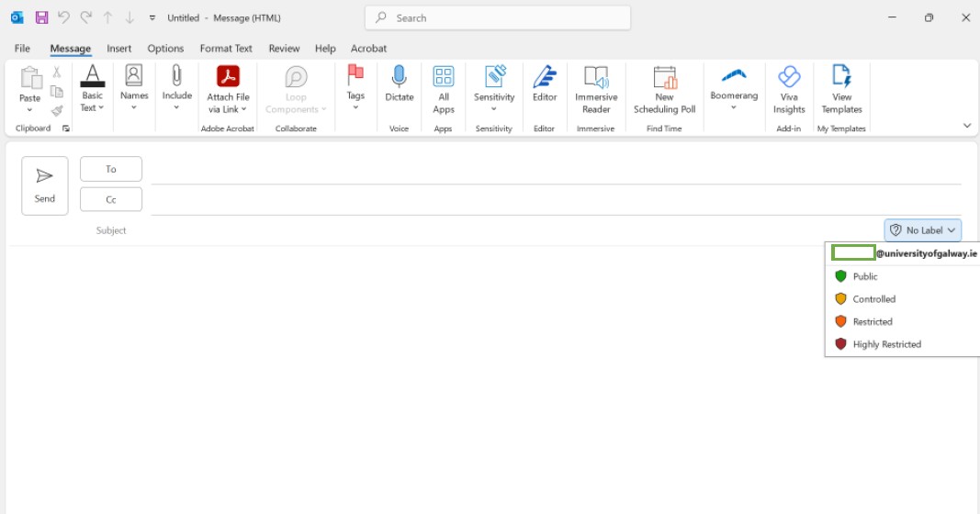The height and width of the screenshot is (514, 980).
Task: Open the No Label sensitivity dropdown
Action: coord(923,230)
